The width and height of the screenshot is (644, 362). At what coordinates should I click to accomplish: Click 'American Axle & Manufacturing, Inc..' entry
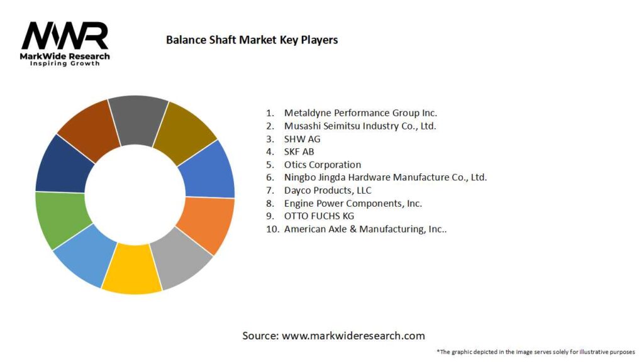365,229
